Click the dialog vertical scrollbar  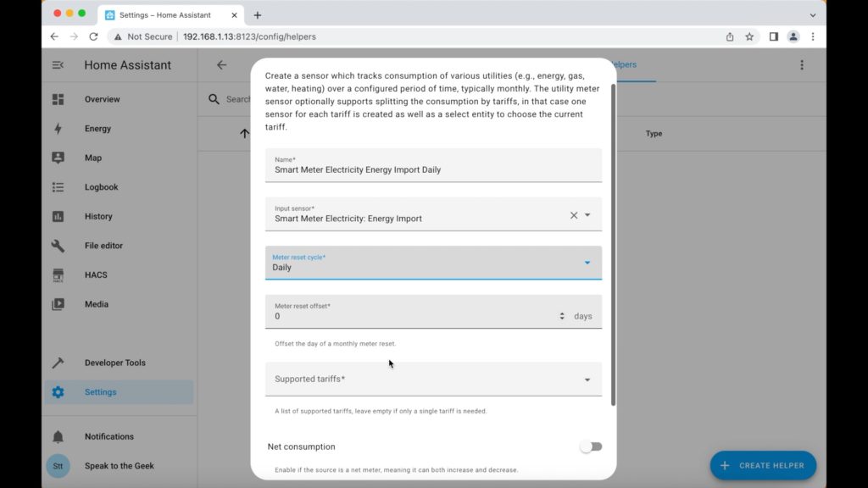(613, 245)
